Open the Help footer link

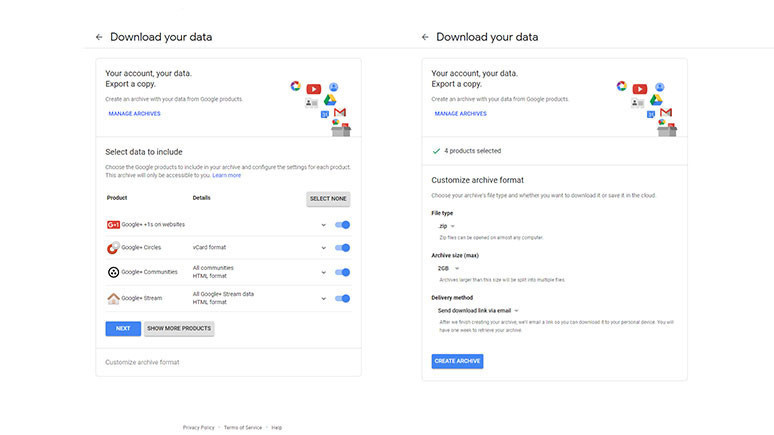(x=276, y=428)
